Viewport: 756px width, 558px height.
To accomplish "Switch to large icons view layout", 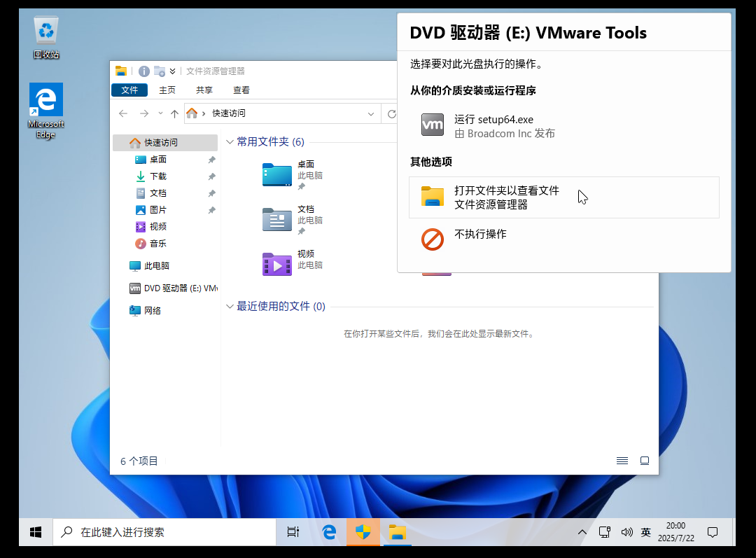I will [x=645, y=461].
